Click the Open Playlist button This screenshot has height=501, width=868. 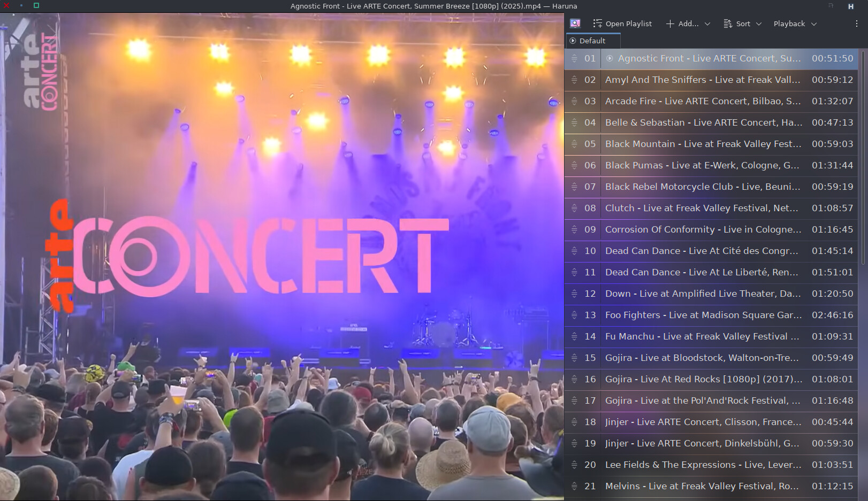[622, 24]
